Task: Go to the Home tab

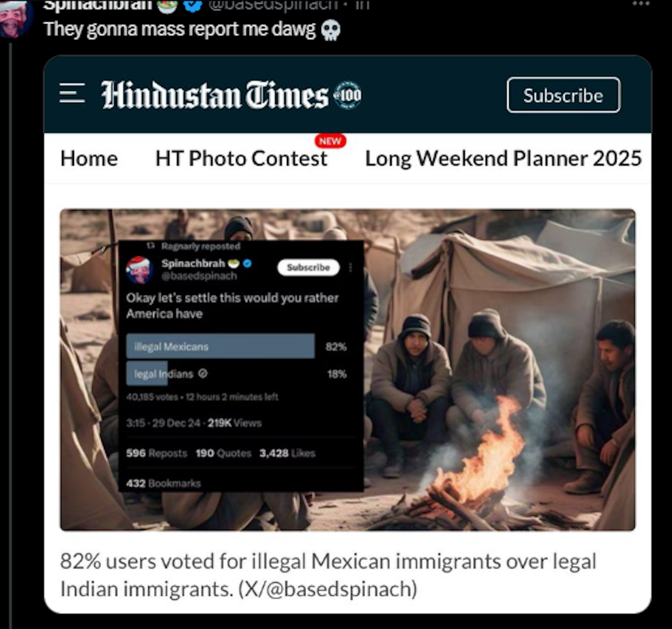Action: [x=89, y=158]
